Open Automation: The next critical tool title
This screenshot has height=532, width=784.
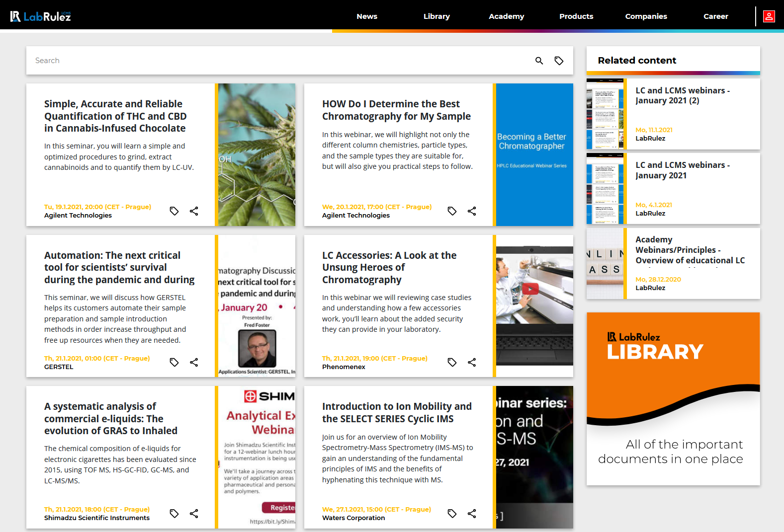click(x=119, y=268)
